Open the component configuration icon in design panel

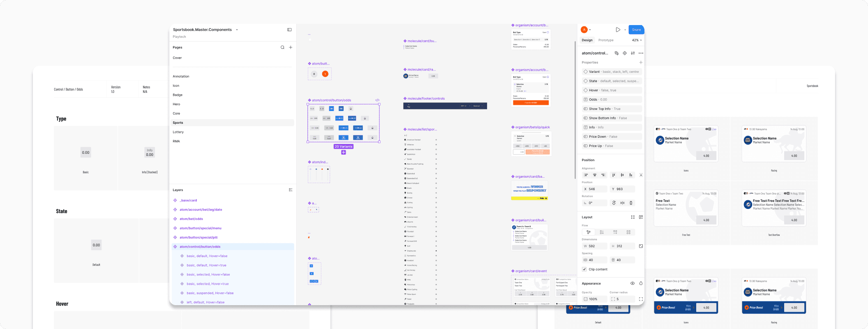(x=616, y=53)
